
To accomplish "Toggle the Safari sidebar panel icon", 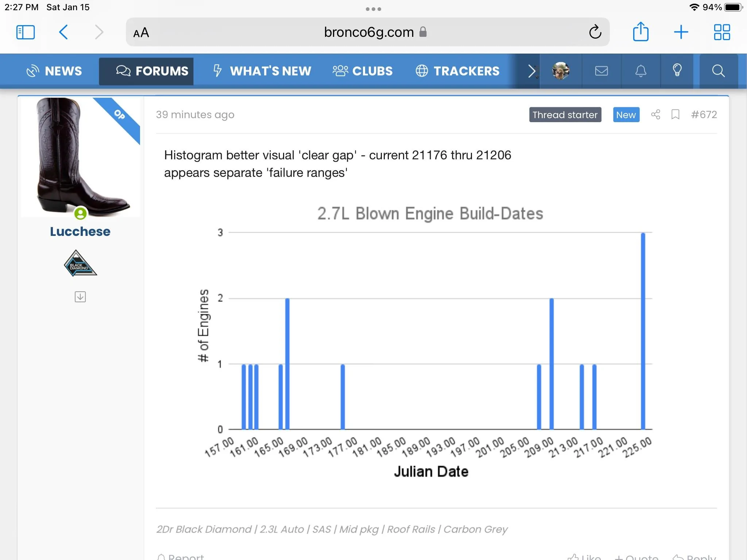I will 26,32.
